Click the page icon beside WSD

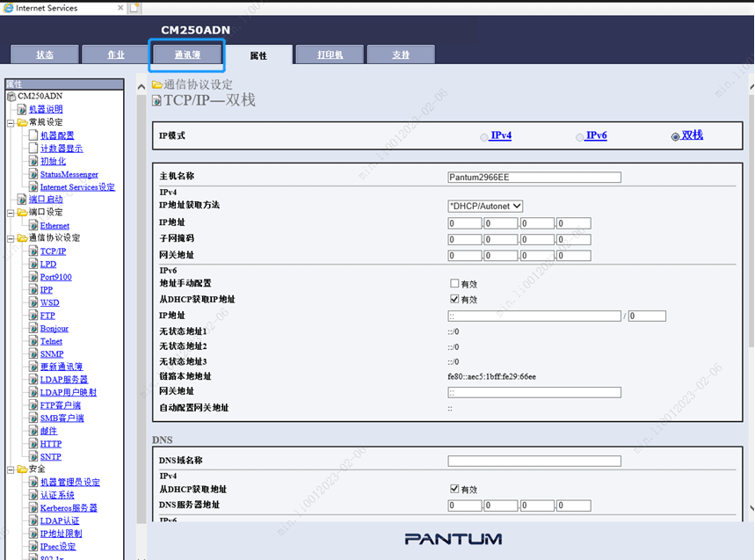pyautogui.click(x=33, y=302)
